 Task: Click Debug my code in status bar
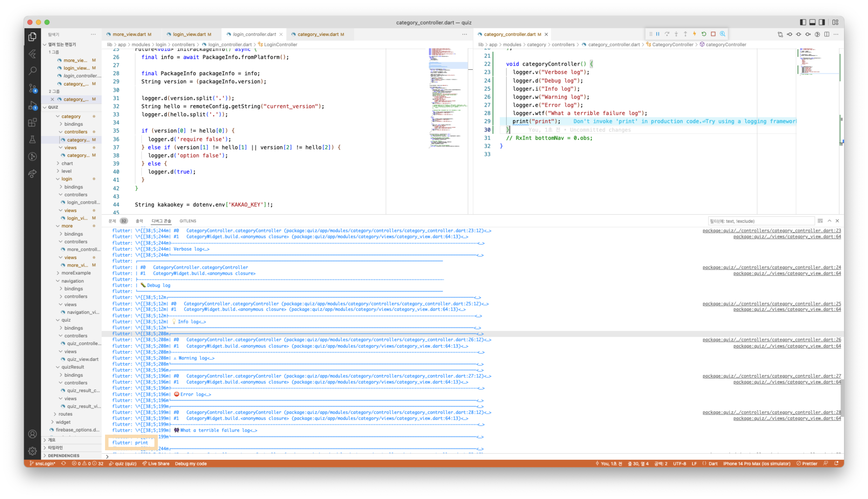click(191, 464)
